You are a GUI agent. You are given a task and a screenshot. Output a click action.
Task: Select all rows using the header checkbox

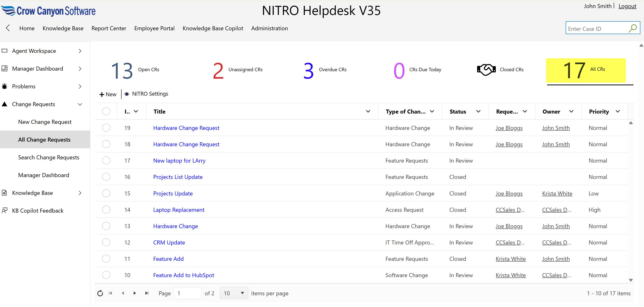106,111
